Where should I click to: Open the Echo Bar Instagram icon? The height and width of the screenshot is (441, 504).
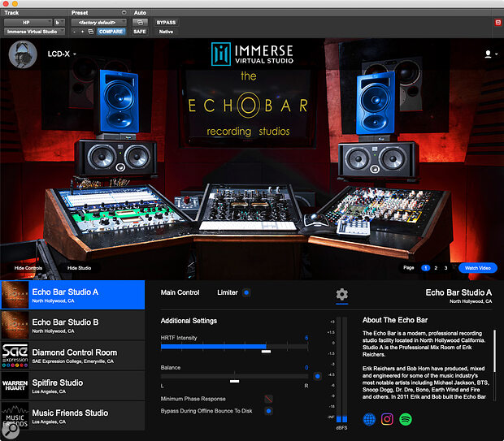(387, 419)
